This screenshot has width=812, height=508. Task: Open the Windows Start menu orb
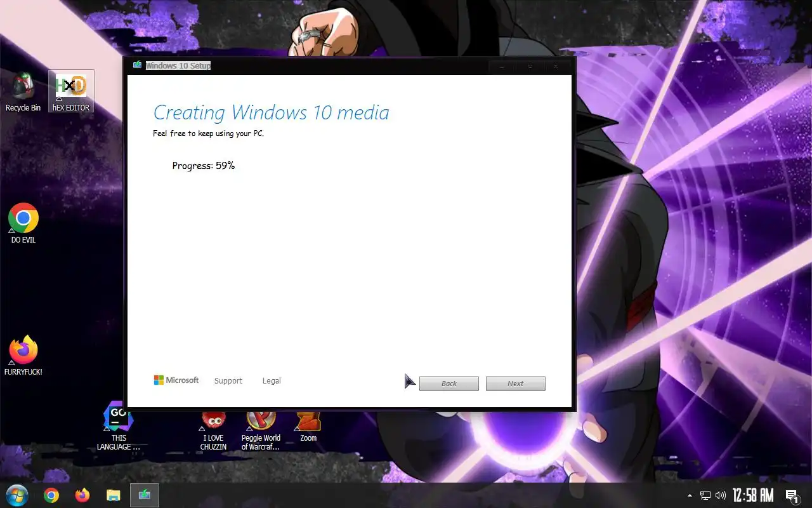tap(16, 495)
